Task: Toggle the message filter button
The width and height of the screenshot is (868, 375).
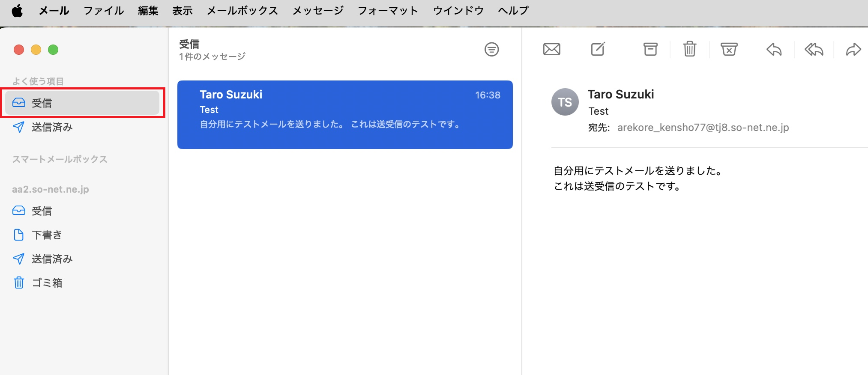Action: (491, 50)
